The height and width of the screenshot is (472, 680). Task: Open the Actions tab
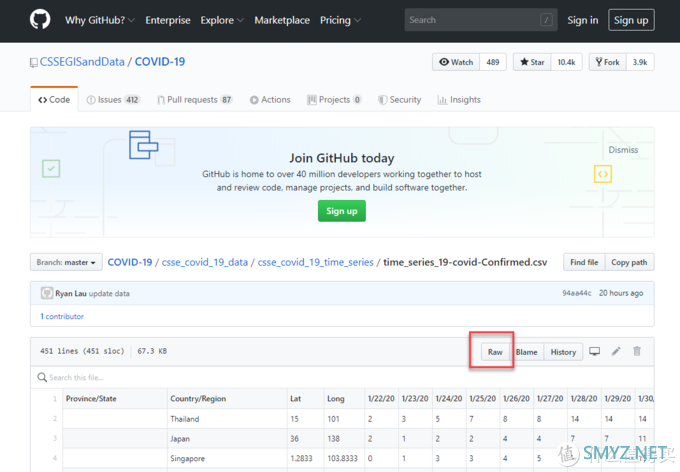click(x=270, y=100)
